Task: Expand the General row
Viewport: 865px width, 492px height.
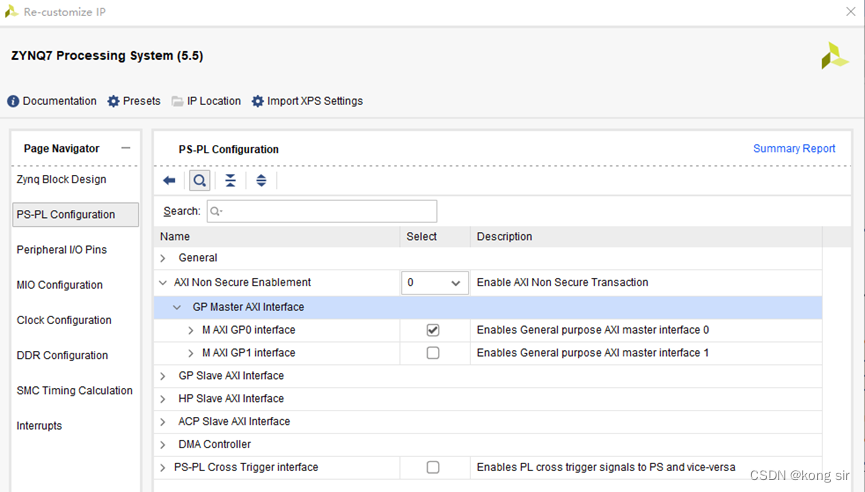Action: point(163,258)
